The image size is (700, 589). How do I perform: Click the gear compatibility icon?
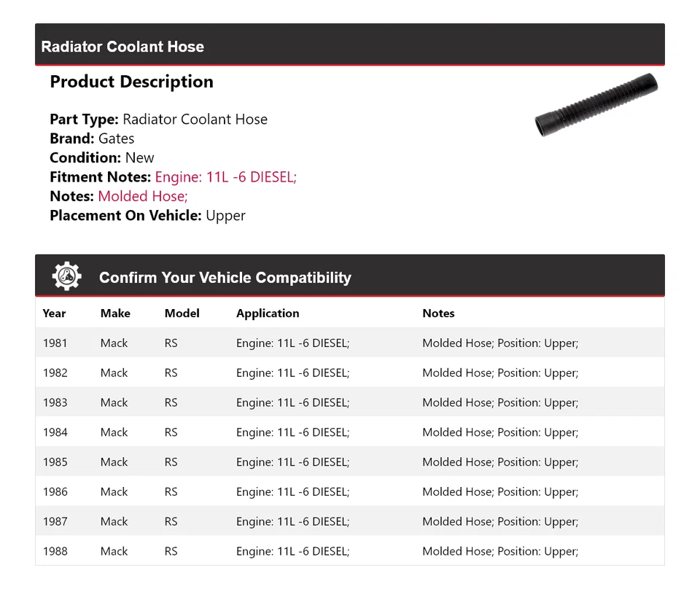pyautogui.click(x=67, y=276)
